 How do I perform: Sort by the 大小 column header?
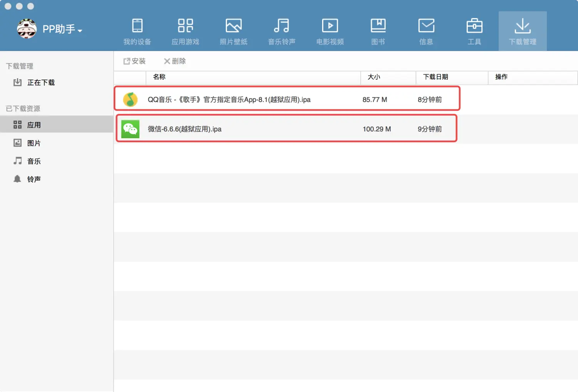point(388,77)
